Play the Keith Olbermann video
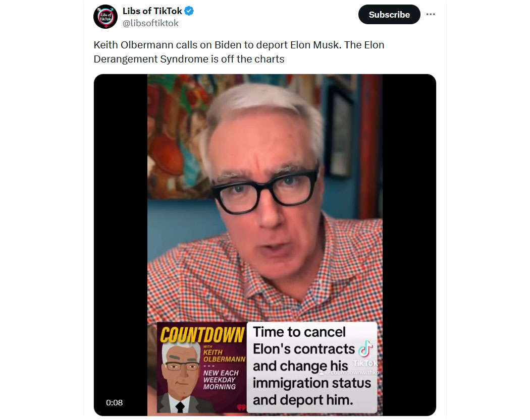The width and height of the screenshot is (530, 420). coord(264,245)
